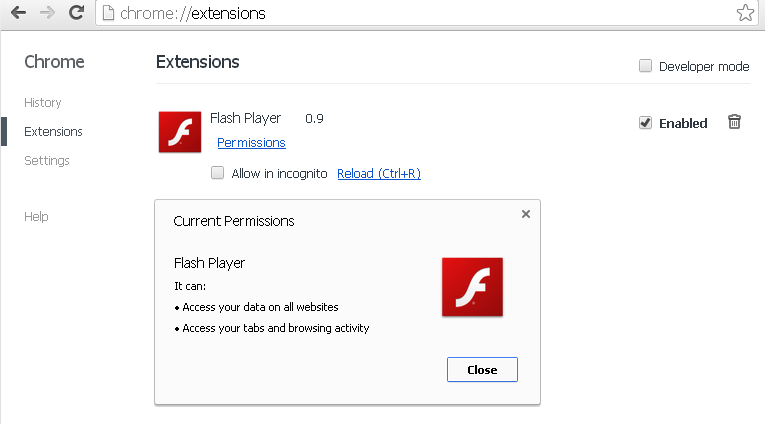Bookmark this page with the star icon
The width and height of the screenshot is (765, 424).
click(x=745, y=13)
